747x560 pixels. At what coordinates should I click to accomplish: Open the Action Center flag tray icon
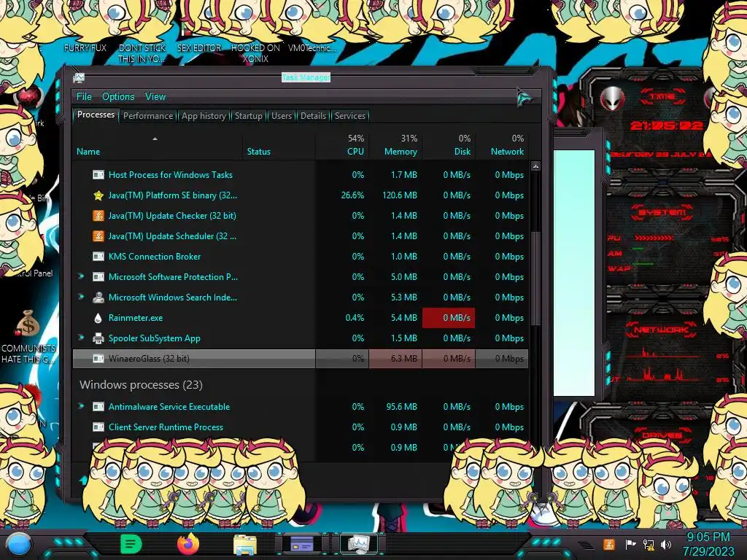click(x=630, y=544)
